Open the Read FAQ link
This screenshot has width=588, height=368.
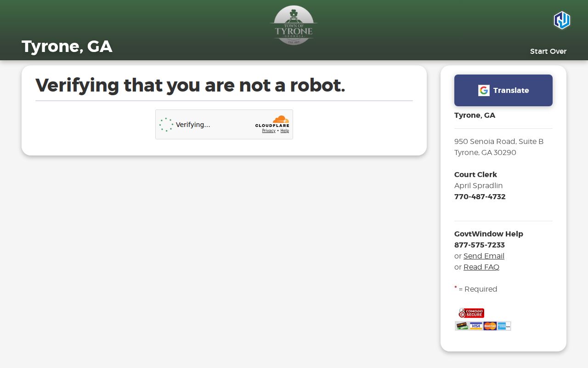point(481,267)
